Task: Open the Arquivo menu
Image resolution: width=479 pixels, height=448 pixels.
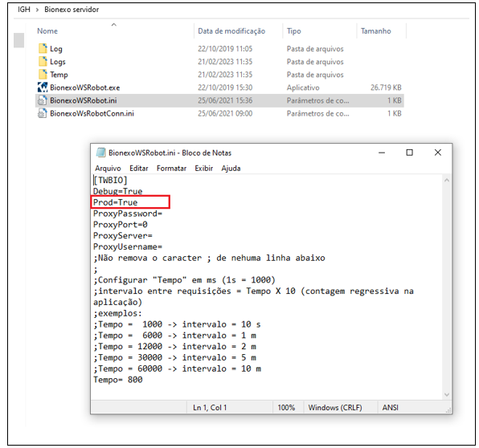Action: point(108,168)
